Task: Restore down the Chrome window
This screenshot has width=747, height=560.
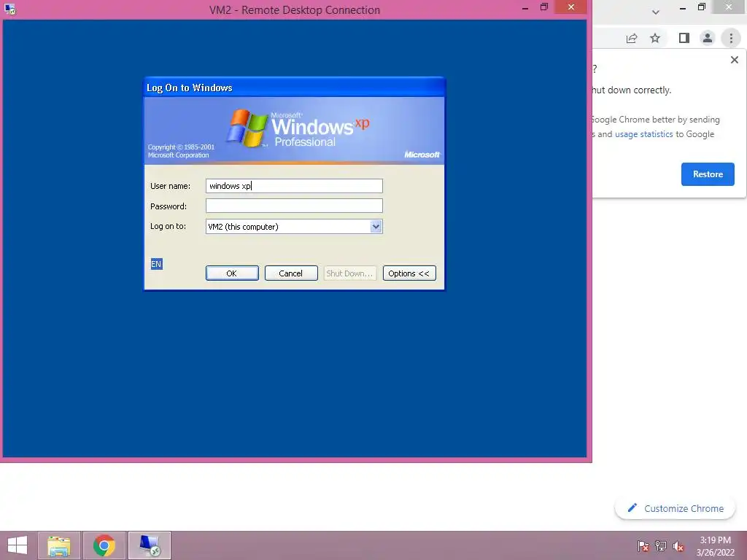Action: tap(701, 7)
